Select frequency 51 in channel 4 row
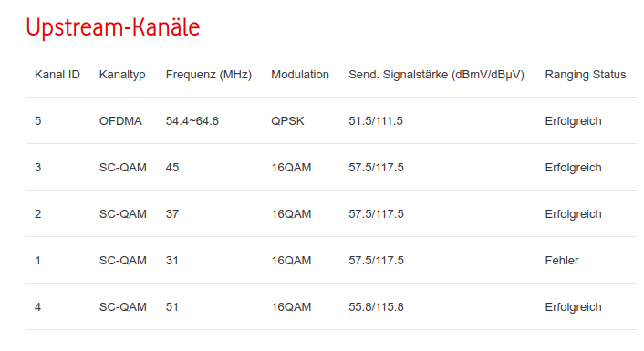Screen dimensions: 644x351 (172, 307)
